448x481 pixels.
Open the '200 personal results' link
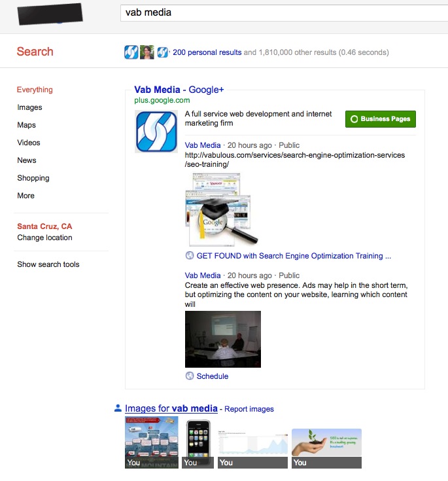pyautogui.click(x=207, y=52)
